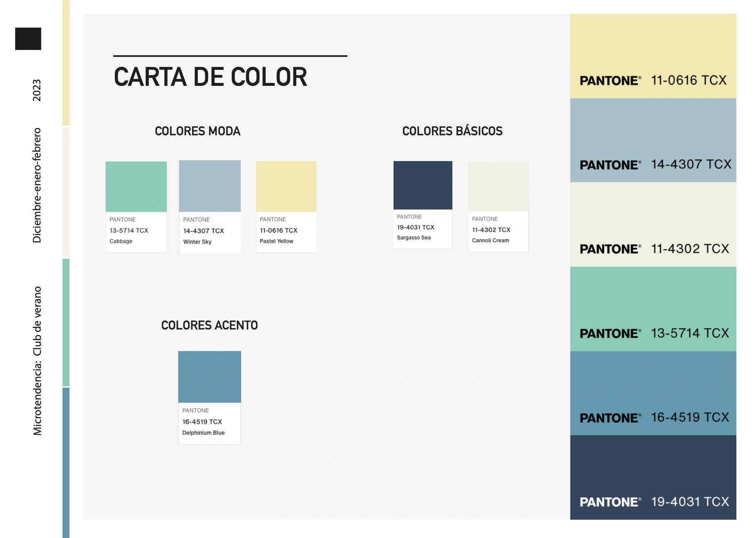Image resolution: width=756 pixels, height=538 pixels.
Task: Select the COLORES MODA heading
Action: 197,131
